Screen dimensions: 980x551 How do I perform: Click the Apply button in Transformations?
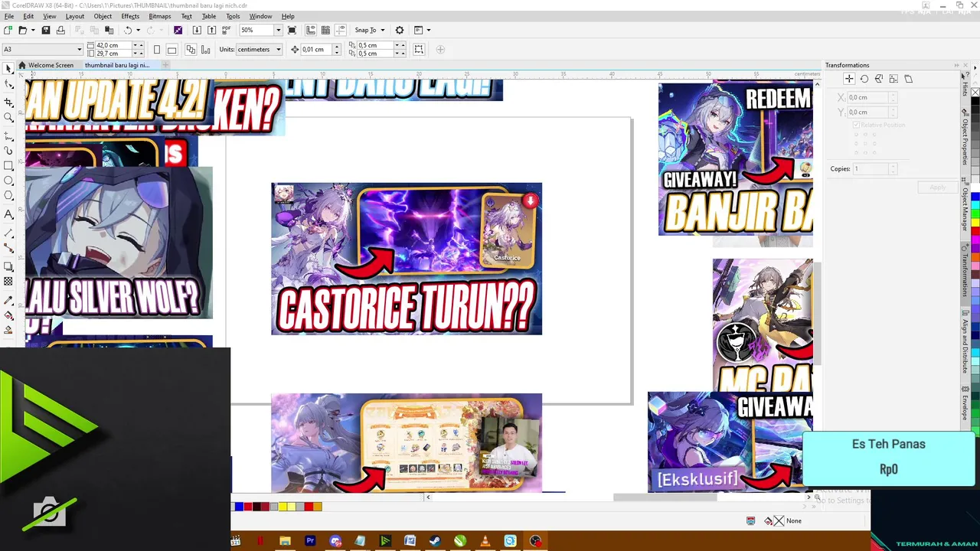tap(937, 187)
